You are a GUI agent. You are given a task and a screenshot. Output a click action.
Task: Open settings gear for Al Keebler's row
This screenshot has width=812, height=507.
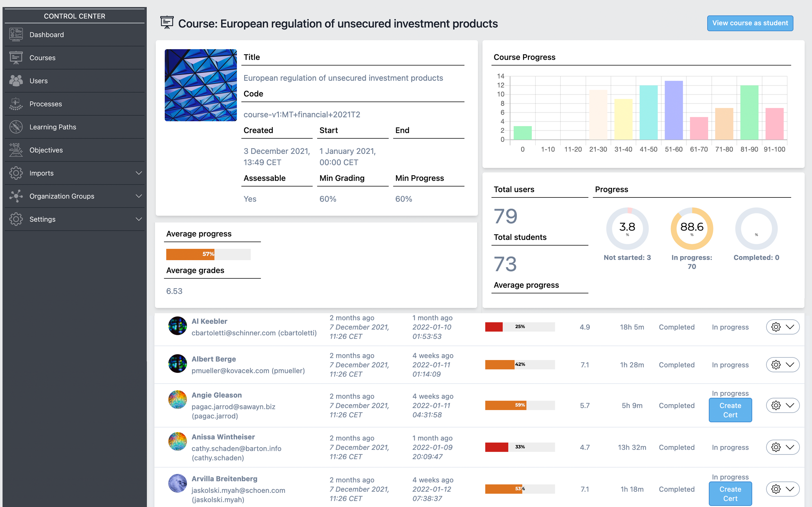click(x=776, y=327)
